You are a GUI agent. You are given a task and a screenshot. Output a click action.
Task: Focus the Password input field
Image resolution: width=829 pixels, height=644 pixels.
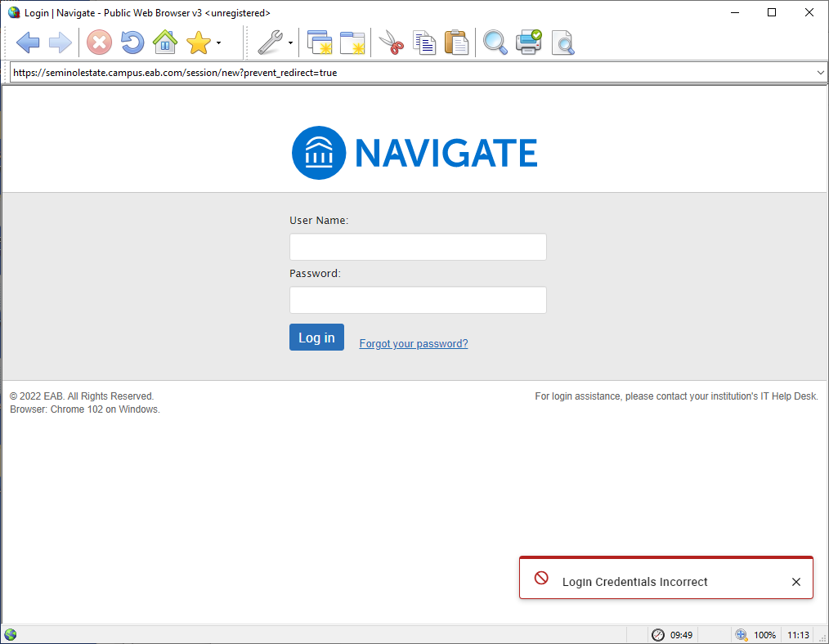coord(418,300)
